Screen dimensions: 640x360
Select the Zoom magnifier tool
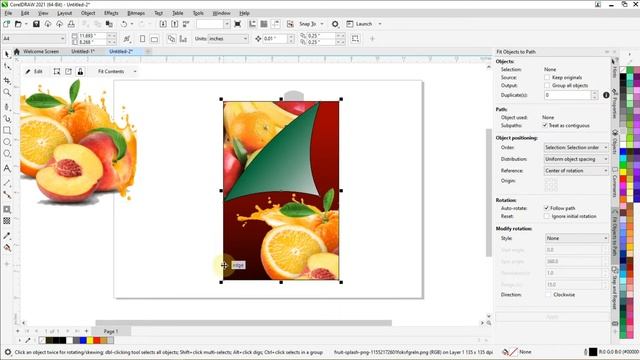pos(7,93)
